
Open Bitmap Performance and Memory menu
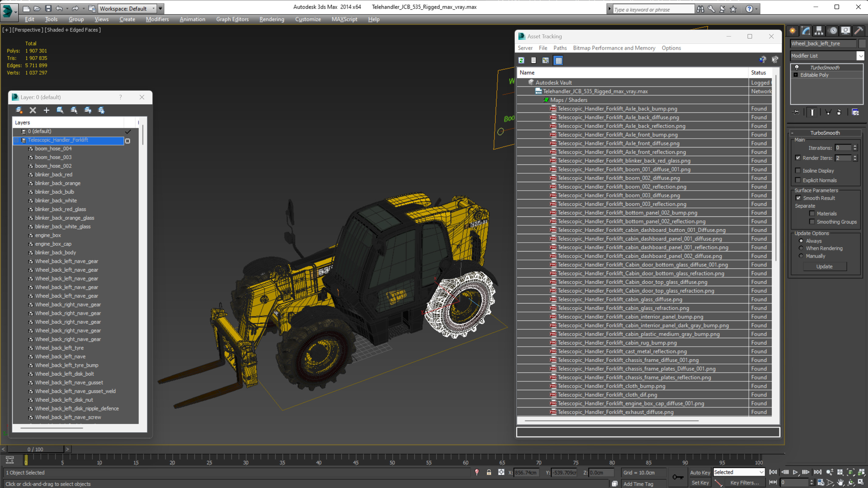[x=614, y=48]
